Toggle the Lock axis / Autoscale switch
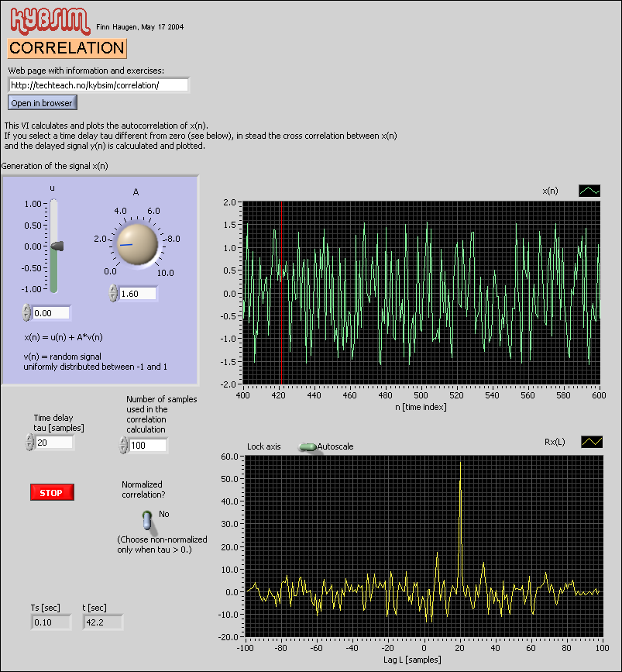 (308, 447)
